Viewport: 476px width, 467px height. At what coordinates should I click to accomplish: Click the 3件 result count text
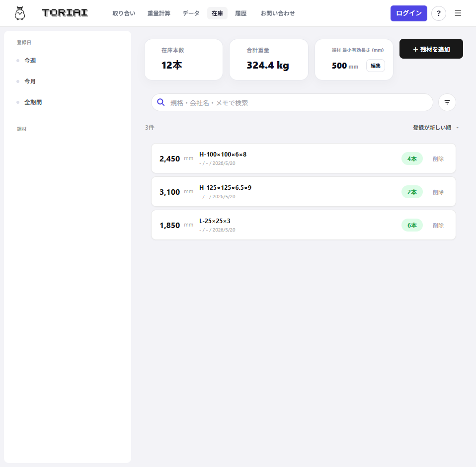[x=150, y=128]
